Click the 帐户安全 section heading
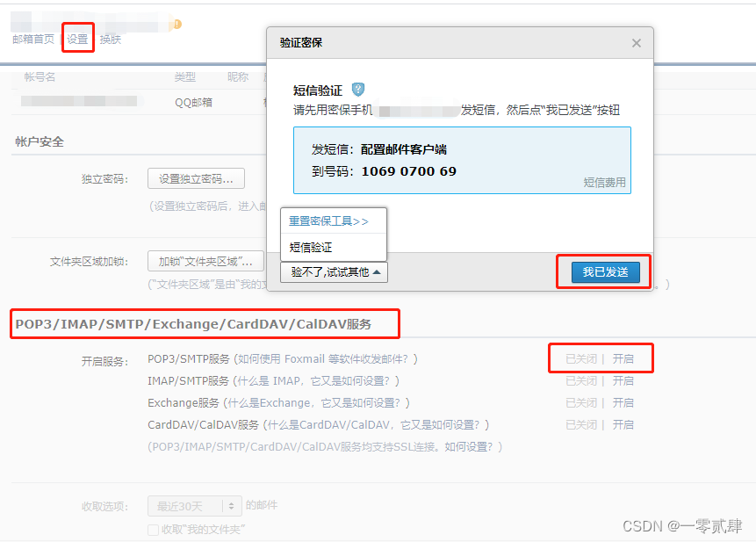 click(40, 141)
